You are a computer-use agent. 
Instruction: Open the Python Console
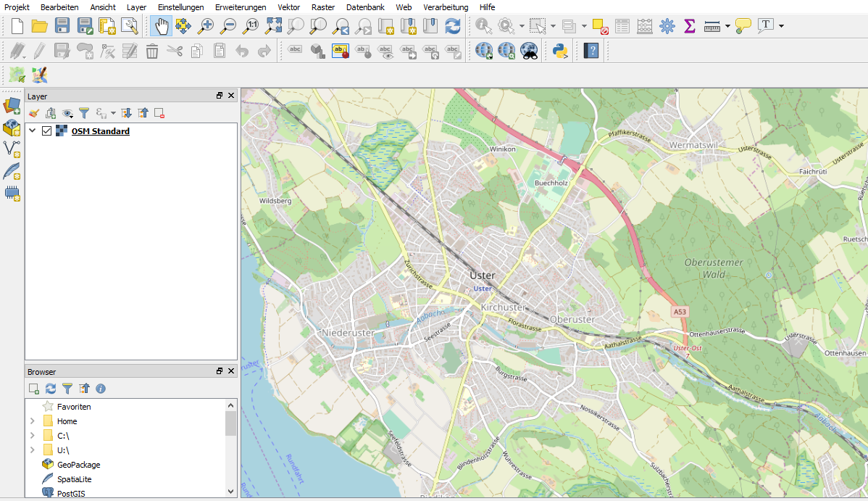(x=559, y=51)
